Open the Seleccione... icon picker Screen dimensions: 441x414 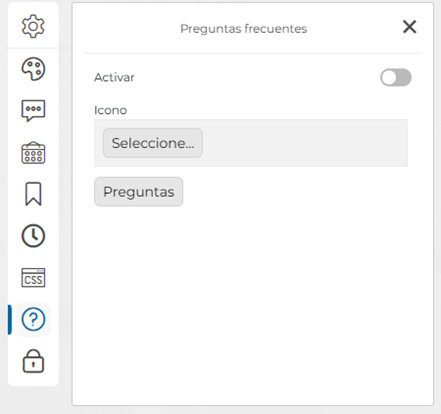coord(153,143)
